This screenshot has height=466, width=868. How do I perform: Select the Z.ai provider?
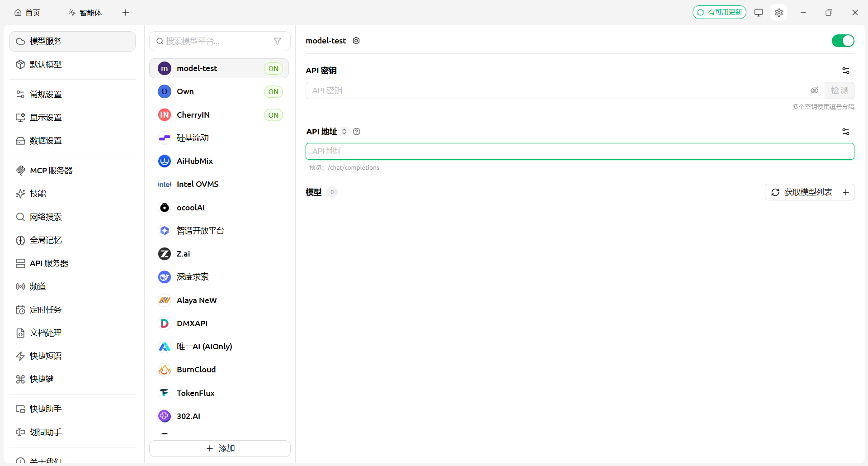coord(219,254)
